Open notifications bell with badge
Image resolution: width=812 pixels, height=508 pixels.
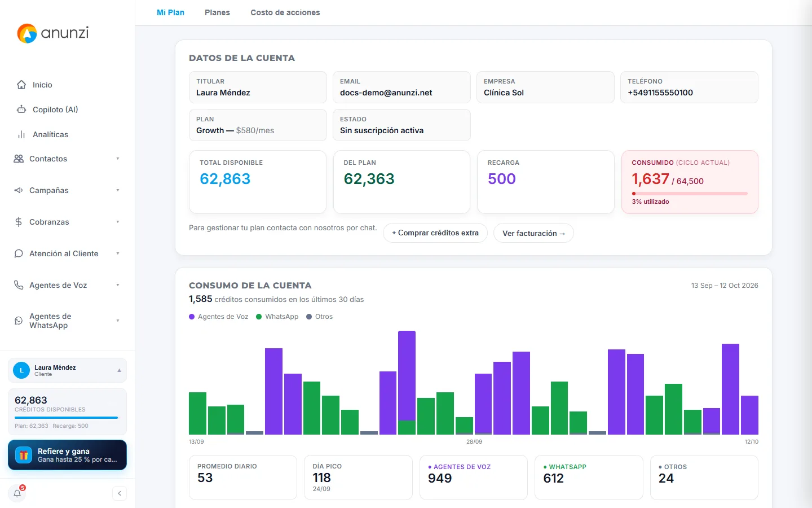pos(17,493)
